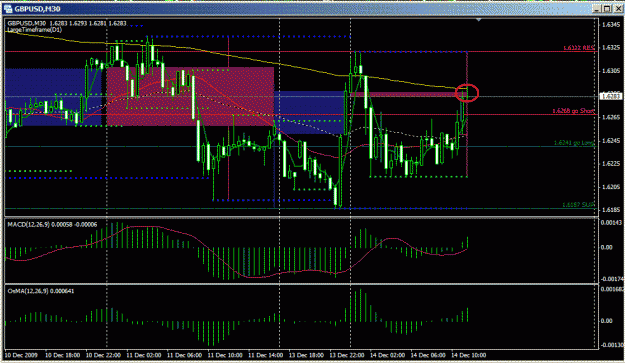Click the 14 Dec 10:00 time label
Viewport: 625px width, 363px height.
469,355
